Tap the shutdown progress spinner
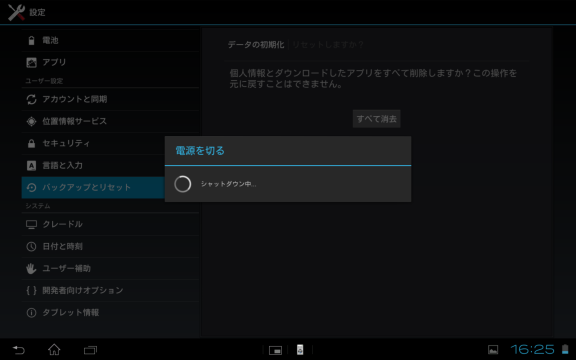The height and width of the screenshot is (360, 576). [183, 184]
